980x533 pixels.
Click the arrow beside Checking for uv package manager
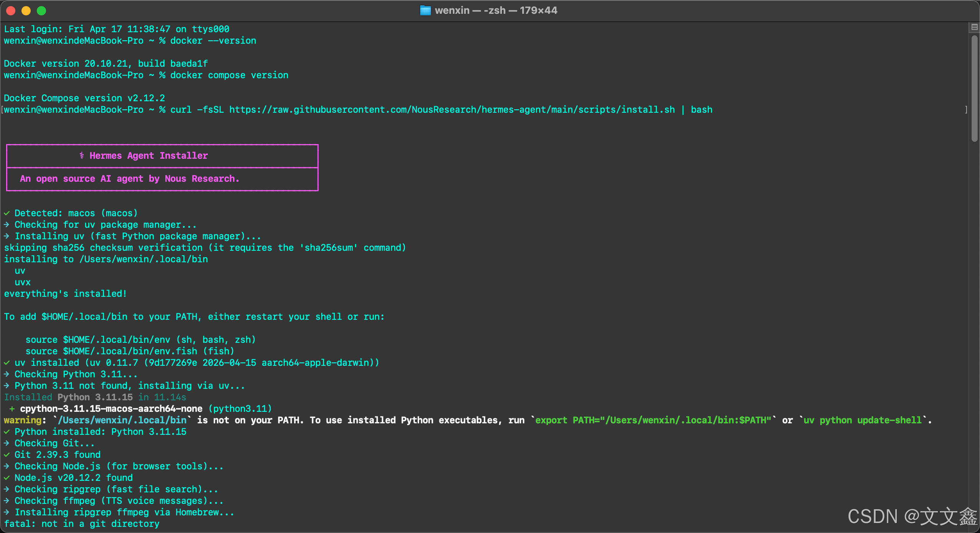[x=7, y=225]
